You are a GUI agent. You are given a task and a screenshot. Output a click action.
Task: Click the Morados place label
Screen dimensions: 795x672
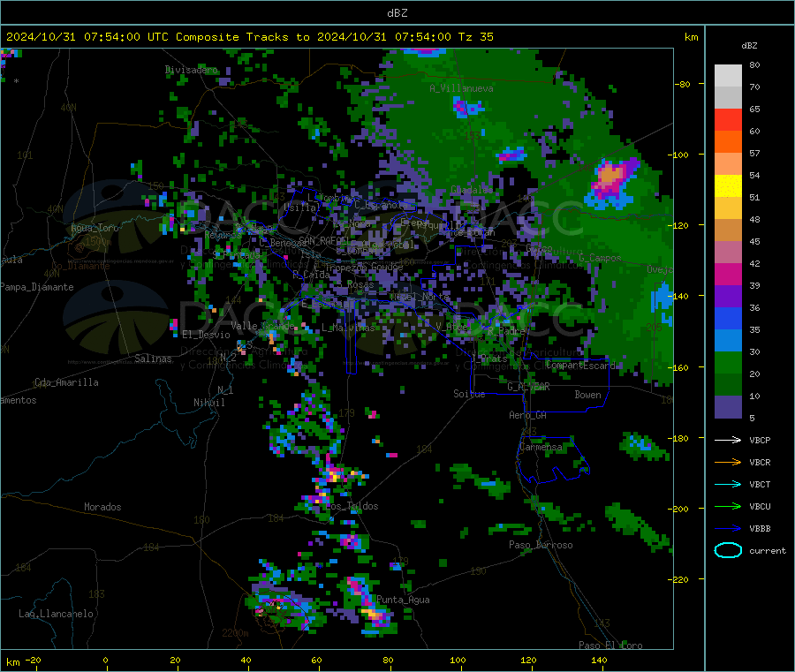pos(102,507)
